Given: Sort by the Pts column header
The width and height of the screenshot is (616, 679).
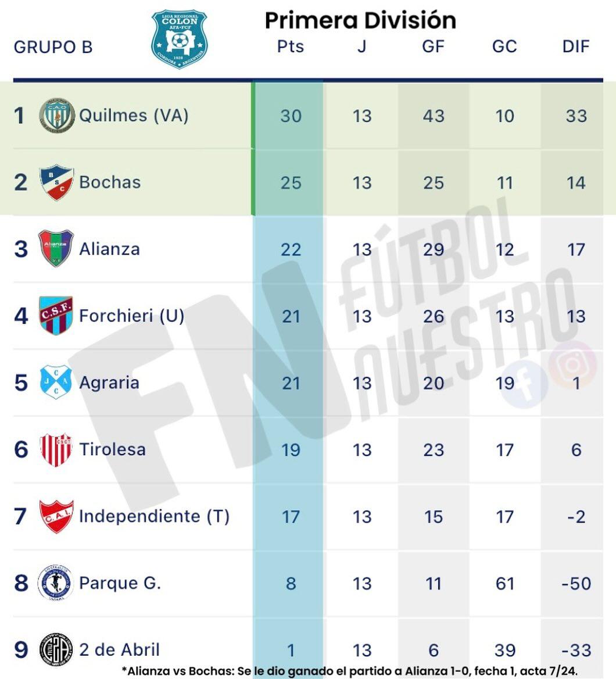Looking at the screenshot, I should 290,47.
